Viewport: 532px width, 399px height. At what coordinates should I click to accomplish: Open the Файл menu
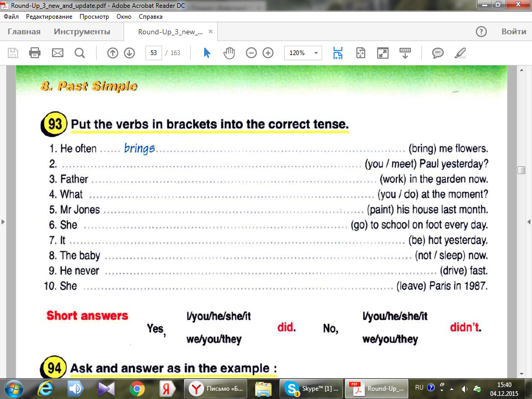click(x=11, y=17)
